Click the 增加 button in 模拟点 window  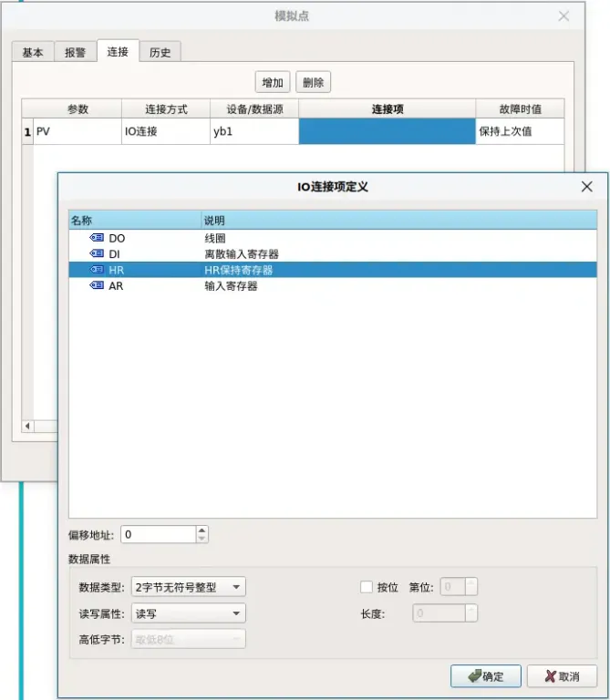pos(273,82)
